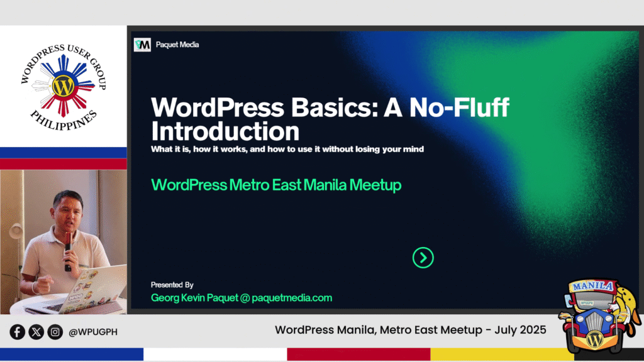Click the Paquet Media logo icon
Image resolution: width=644 pixels, height=362 pixels.
(x=143, y=45)
